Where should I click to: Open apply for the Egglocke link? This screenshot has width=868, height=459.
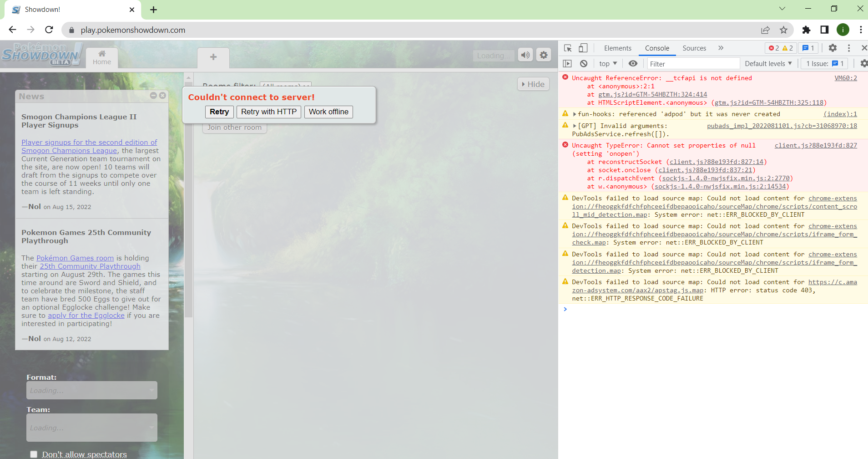(86, 316)
